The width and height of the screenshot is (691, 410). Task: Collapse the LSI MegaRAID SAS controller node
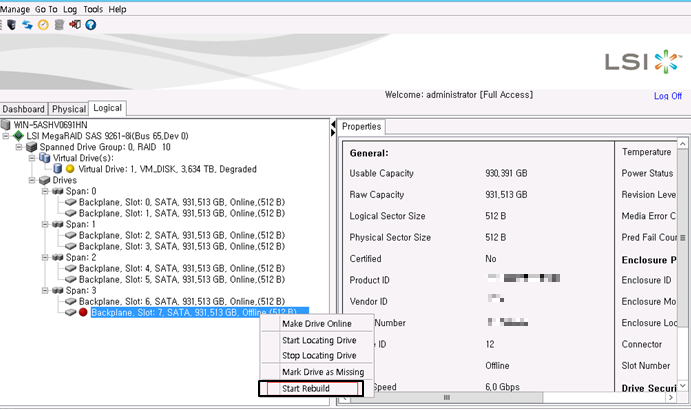5,136
